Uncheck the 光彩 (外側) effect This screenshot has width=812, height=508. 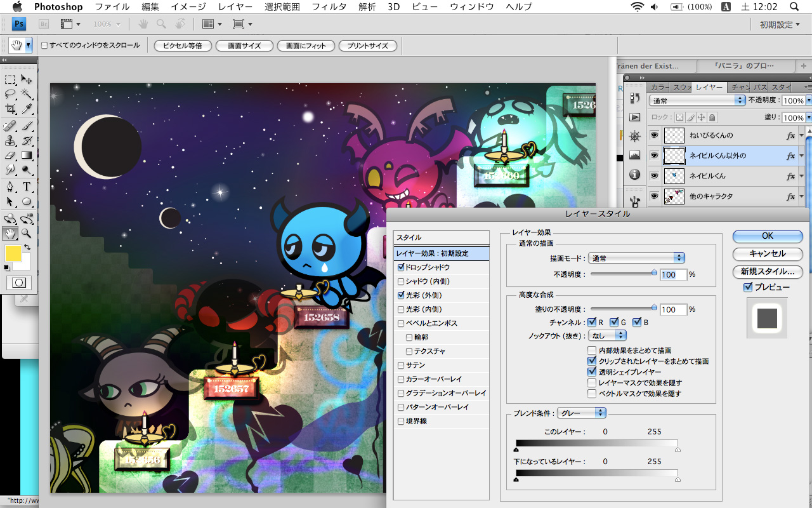401,295
